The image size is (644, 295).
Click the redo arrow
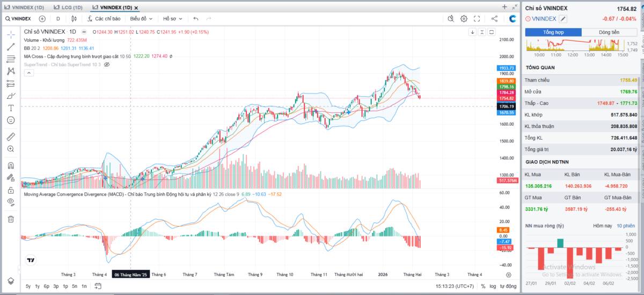(208, 18)
